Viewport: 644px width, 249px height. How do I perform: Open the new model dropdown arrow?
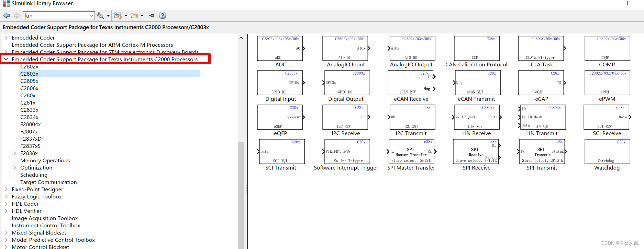(126, 15)
